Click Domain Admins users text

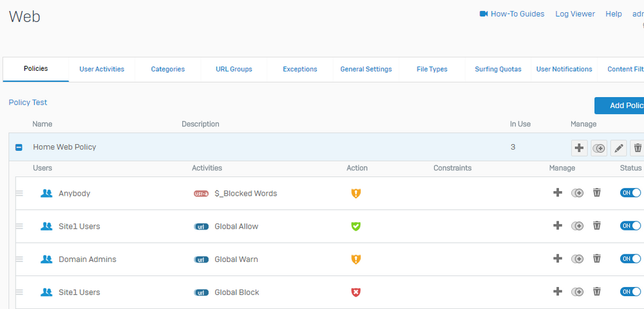tap(88, 259)
